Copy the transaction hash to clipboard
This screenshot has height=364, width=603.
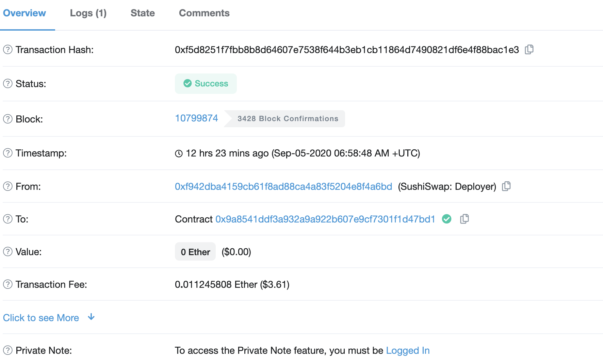tap(529, 50)
